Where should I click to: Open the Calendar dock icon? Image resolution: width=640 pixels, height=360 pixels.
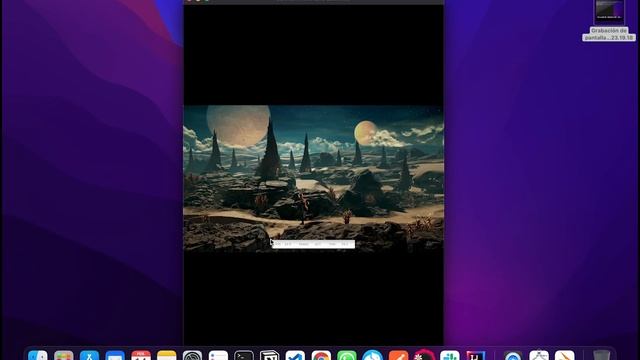(141, 355)
